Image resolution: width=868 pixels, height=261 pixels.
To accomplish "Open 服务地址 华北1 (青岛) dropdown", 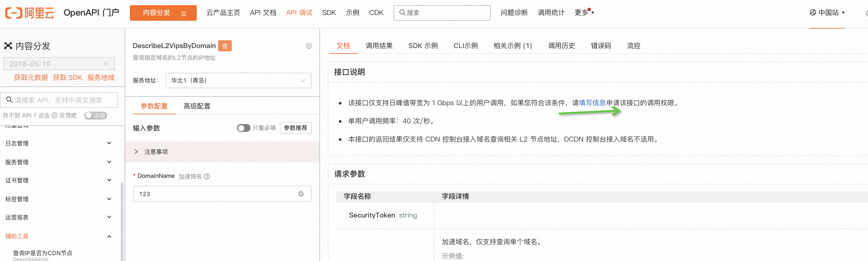I will (x=238, y=81).
